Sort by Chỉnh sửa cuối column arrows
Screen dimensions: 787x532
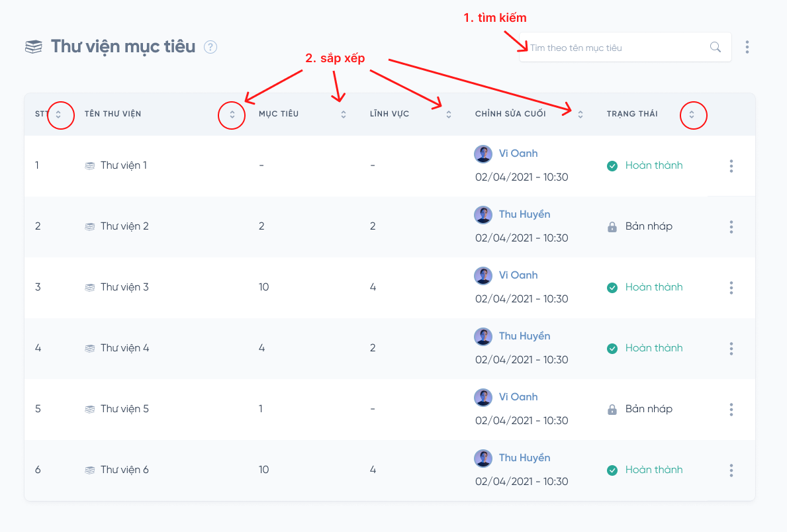tap(580, 114)
